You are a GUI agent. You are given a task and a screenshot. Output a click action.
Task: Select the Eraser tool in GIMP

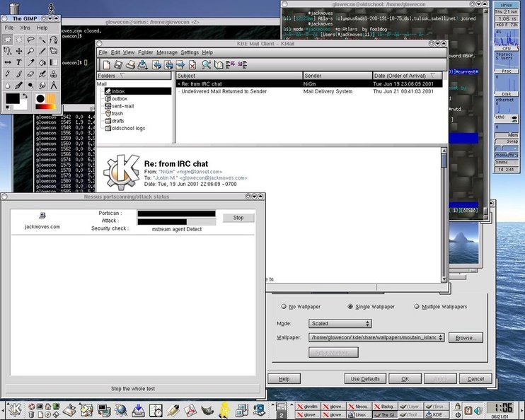[30, 74]
